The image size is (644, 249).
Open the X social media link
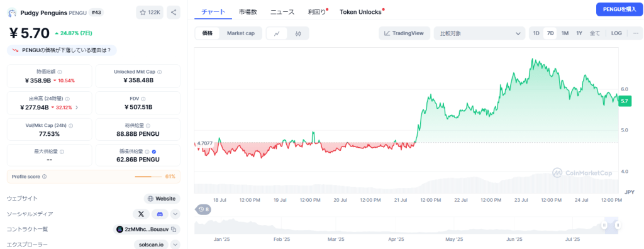click(141, 214)
